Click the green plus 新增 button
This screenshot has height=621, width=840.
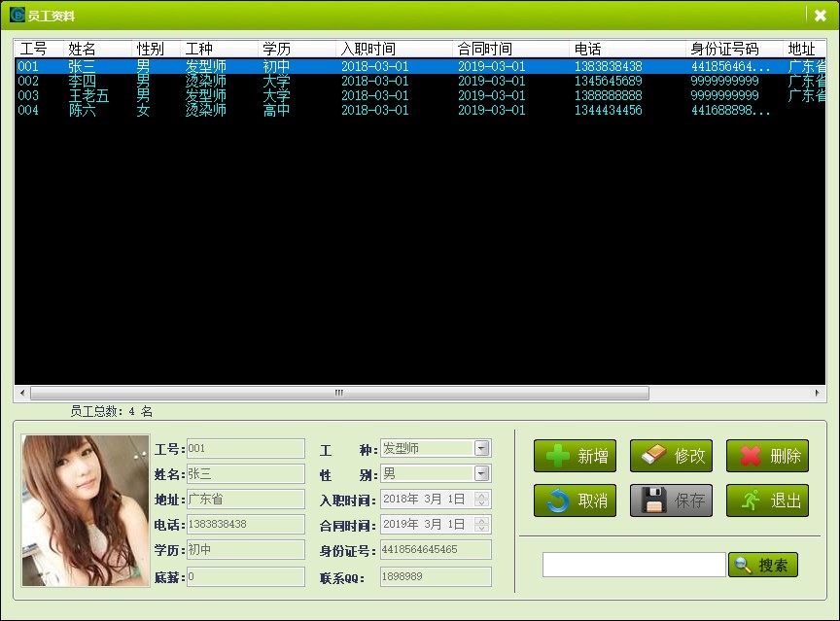(x=575, y=456)
